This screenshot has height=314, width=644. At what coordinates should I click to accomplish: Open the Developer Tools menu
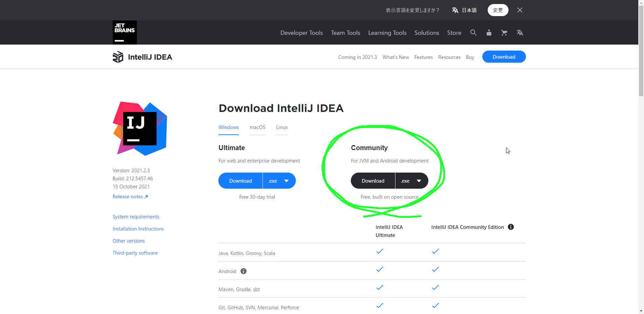point(302,33)
